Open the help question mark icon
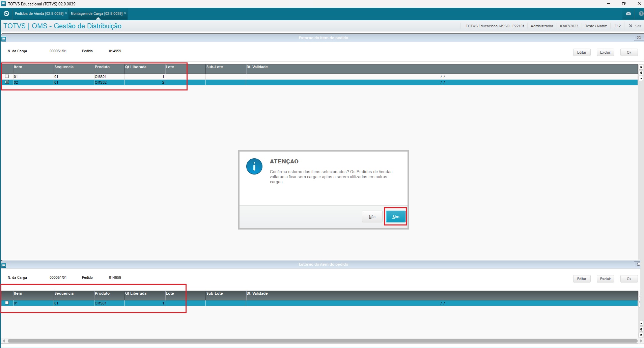The width and height of the screenshot is (644, 348). 641,14
